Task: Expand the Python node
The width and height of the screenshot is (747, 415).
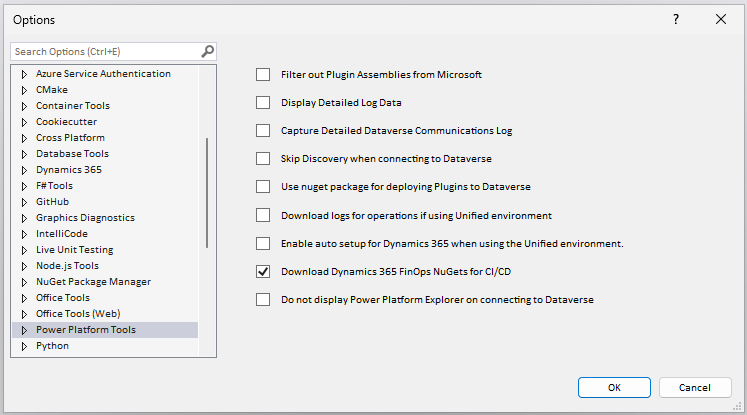Action: [24, 346]
